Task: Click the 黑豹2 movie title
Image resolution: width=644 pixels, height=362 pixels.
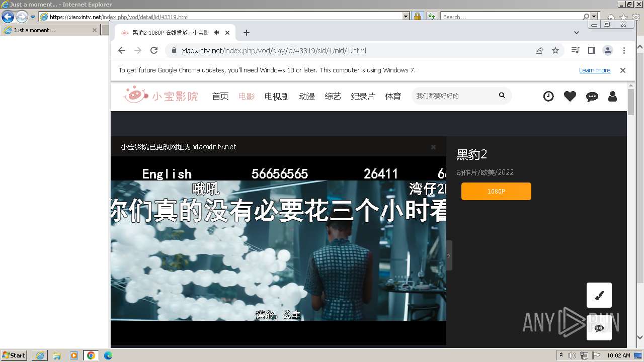Action: [x=472, y=154]
